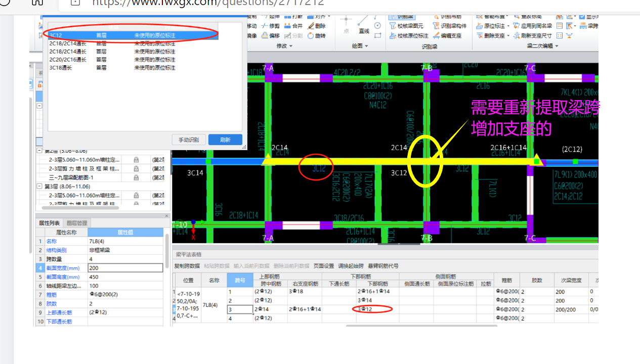
Task: Click the 删除 delete tool
Action: point(317,26)
